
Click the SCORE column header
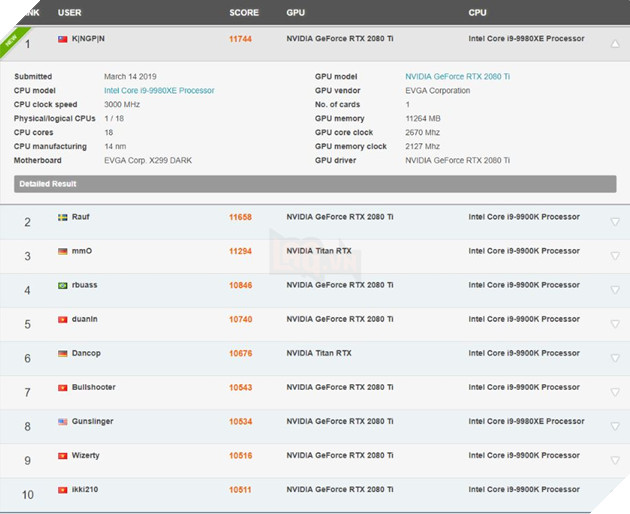(243, 13)
